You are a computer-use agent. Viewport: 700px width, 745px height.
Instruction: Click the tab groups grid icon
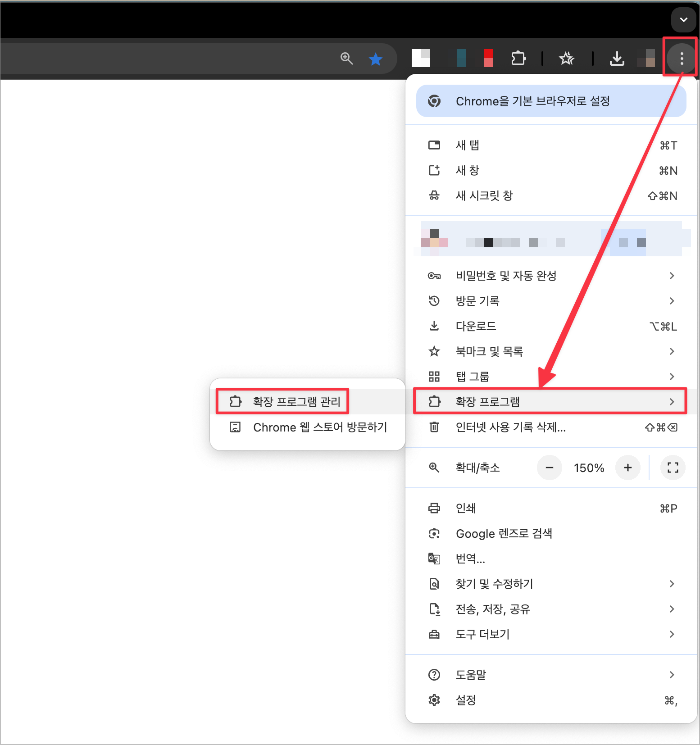tap(434, 377)
